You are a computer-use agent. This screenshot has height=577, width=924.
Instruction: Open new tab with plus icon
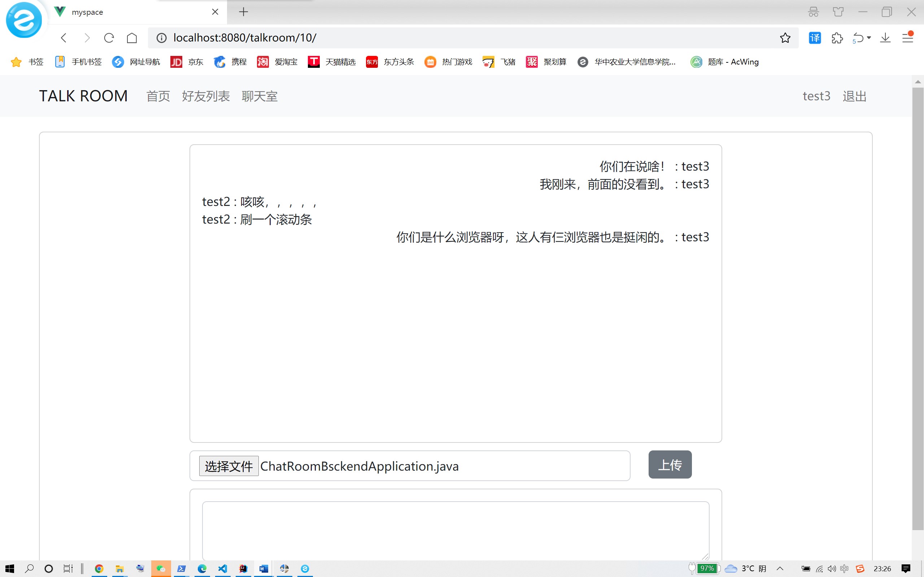(x=243, y=12)
